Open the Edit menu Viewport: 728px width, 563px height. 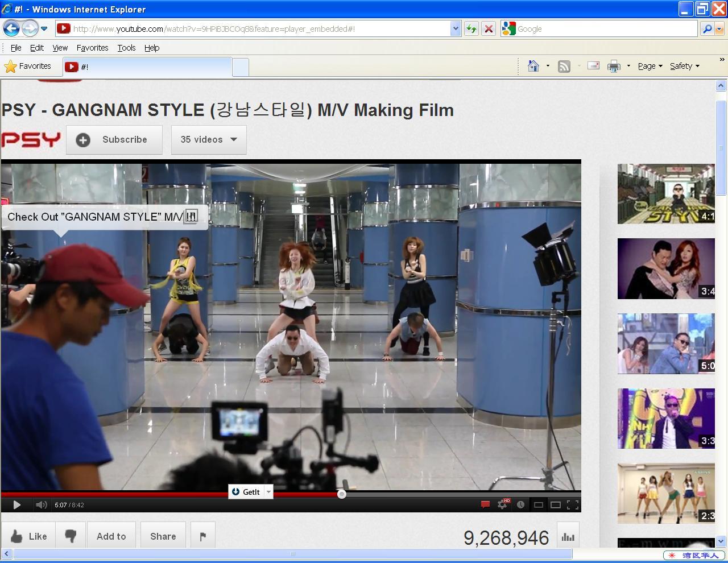(37, 48)
